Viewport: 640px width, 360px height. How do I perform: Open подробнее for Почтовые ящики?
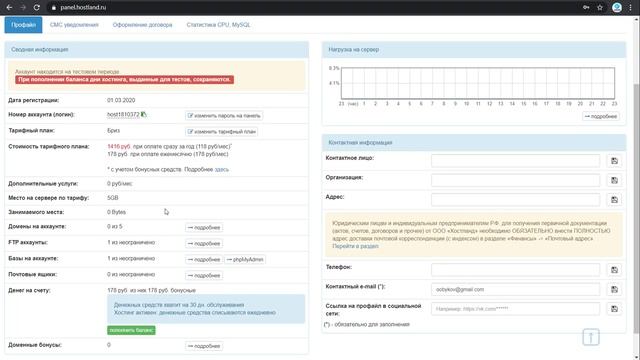204,276
